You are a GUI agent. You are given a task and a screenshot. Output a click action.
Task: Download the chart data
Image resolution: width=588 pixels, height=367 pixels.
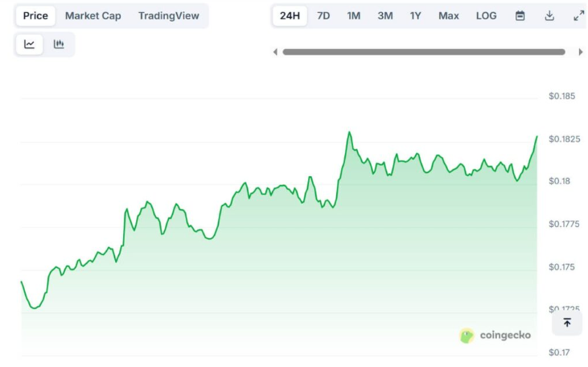tap(549, 15)
